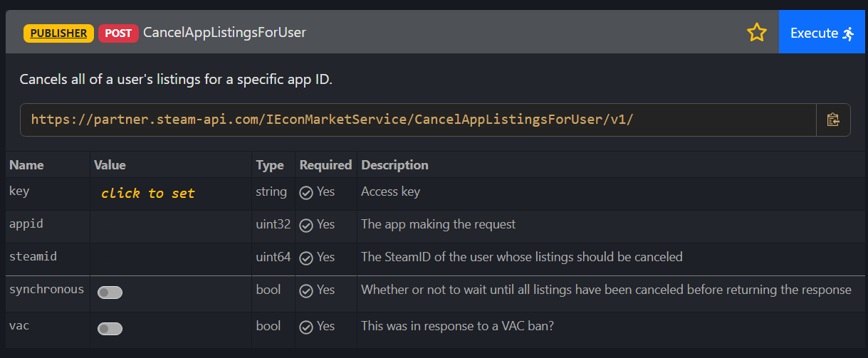Click the SteamID of the user description
This screenshot has width=868, height=358.
pos(521,257)
